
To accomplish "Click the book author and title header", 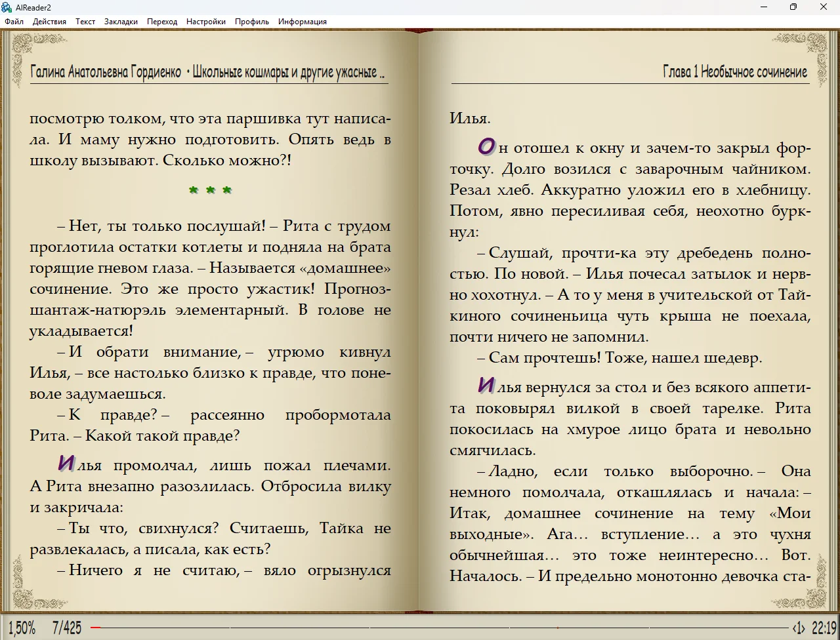I will (207, 71).
